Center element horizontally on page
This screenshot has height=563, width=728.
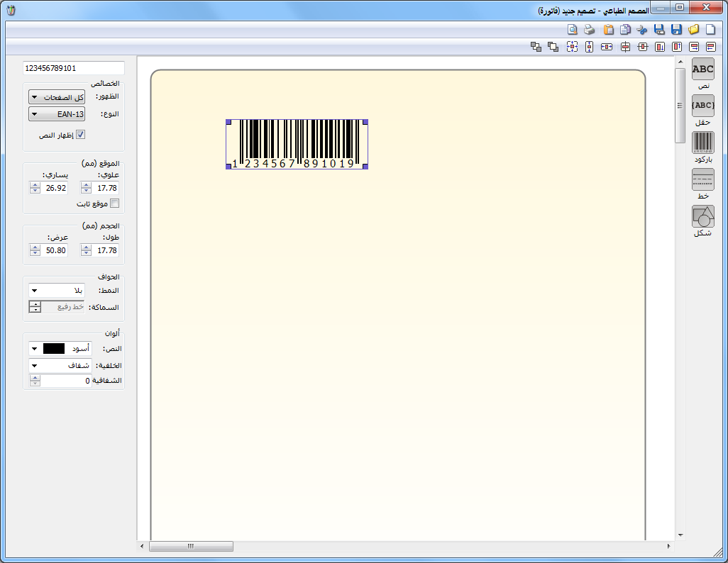pyautogui.click(x=607, y=46)
